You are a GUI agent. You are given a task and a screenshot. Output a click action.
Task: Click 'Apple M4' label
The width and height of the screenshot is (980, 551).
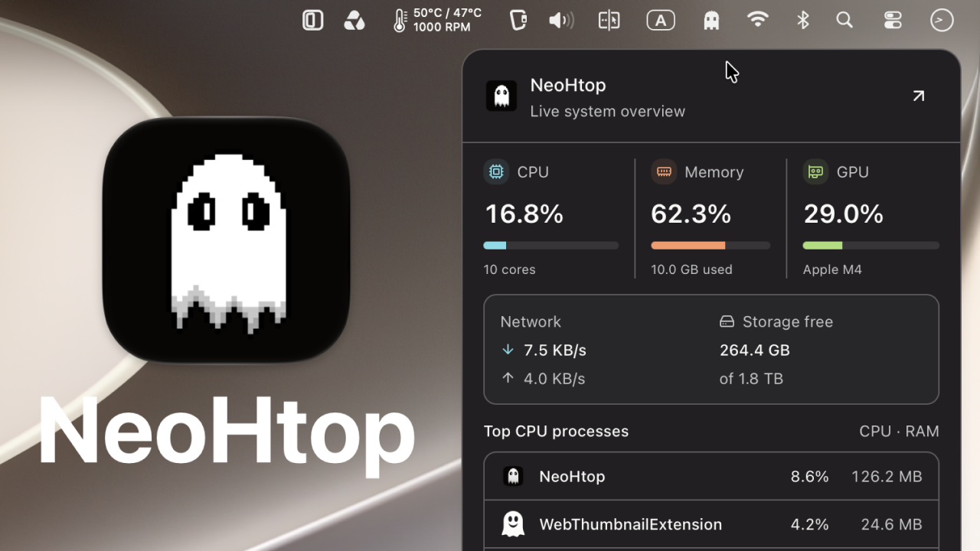click(832, 269)
